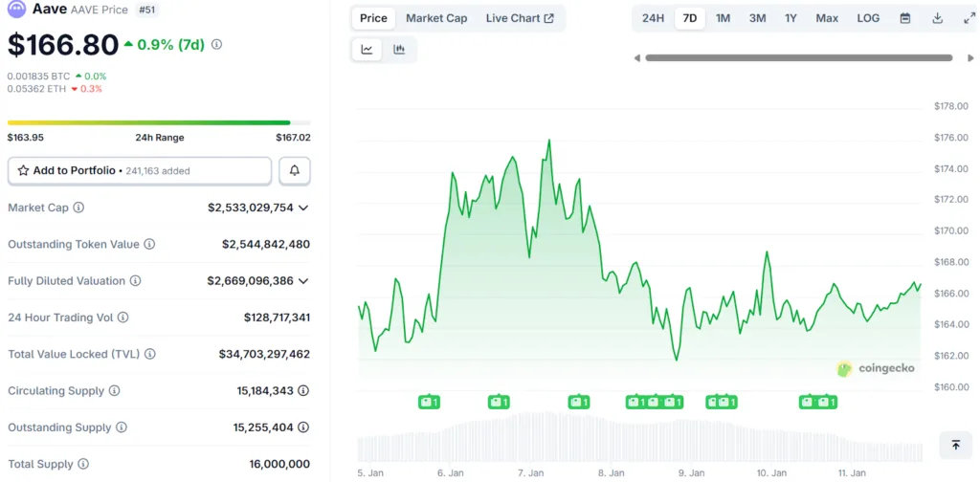Image resolution: width=980 pixels, height=482 pixels.
Task: Open Live Chart external link
Action: pyautogui.click(x=520, y=18)
